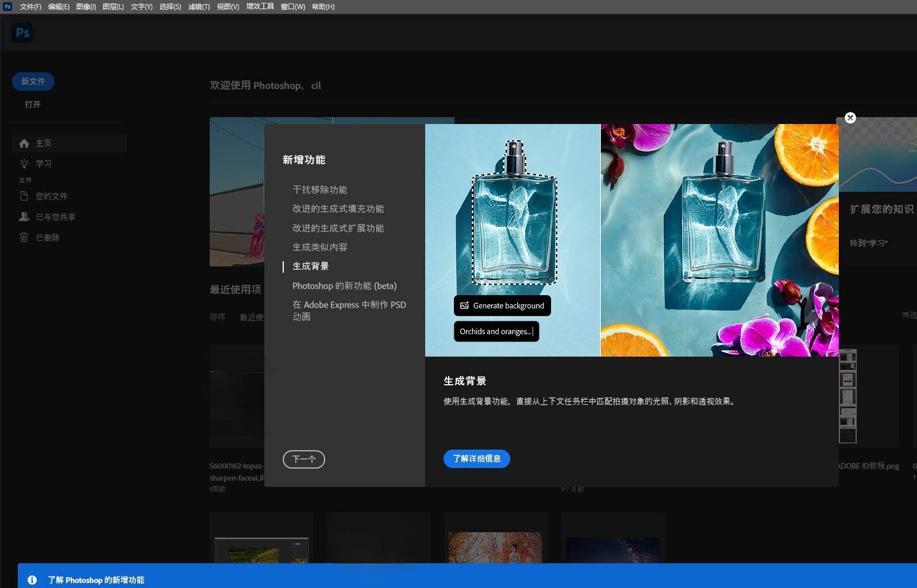Select 生成类似内容 feature
The height and width of the screenshot is (588, 917).
(x=320, y=247)
